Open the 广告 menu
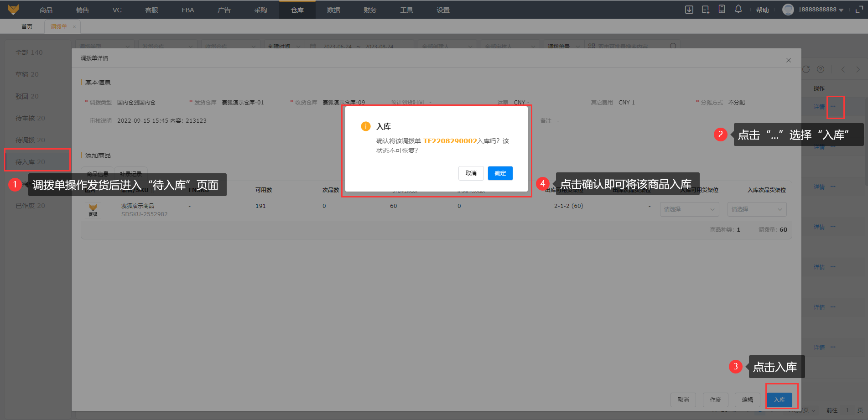The width and height of the screenshot is (868, 420). [x=224, y=10]
